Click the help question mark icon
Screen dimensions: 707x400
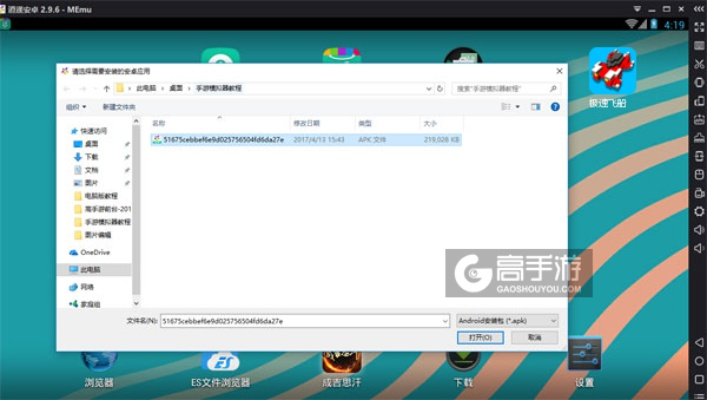[x=555, y=106]
